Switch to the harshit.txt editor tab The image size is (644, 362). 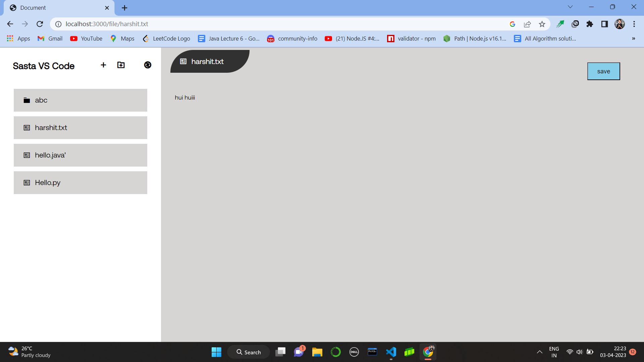point(207,61)
